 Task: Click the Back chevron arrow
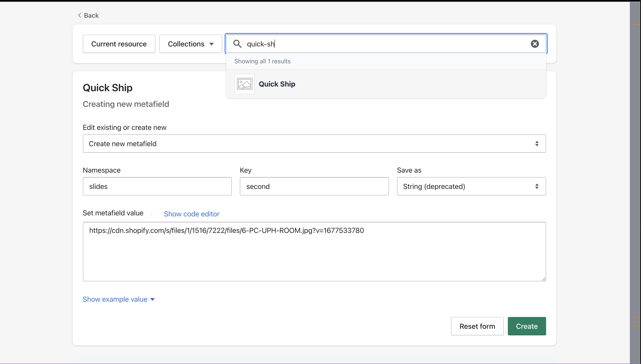[x=79, y=15]
